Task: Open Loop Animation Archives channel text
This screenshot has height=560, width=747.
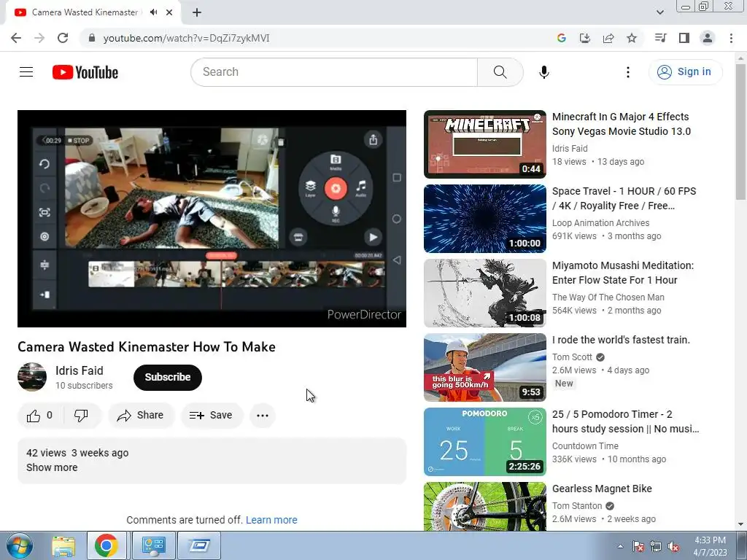Action: click(601, 223)
